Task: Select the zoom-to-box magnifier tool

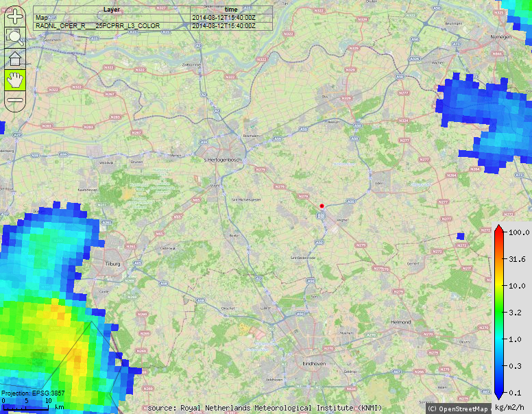Action: coord(15,38)
